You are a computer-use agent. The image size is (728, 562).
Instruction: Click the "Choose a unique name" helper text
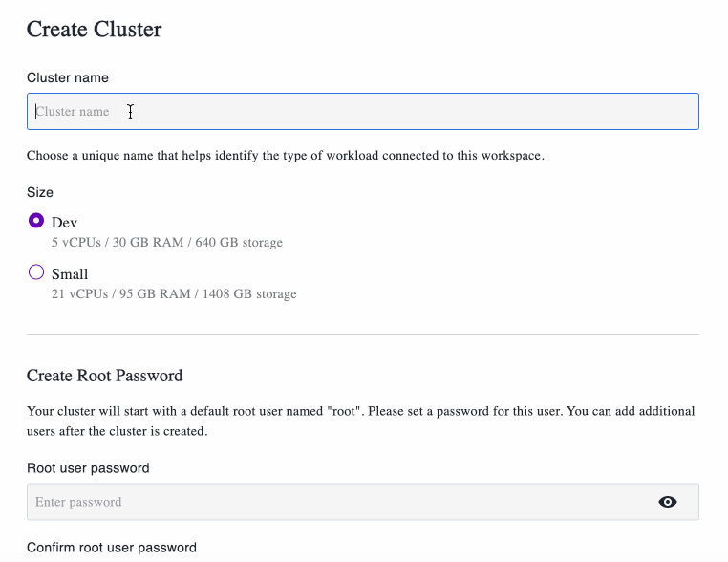pos(285,156)
